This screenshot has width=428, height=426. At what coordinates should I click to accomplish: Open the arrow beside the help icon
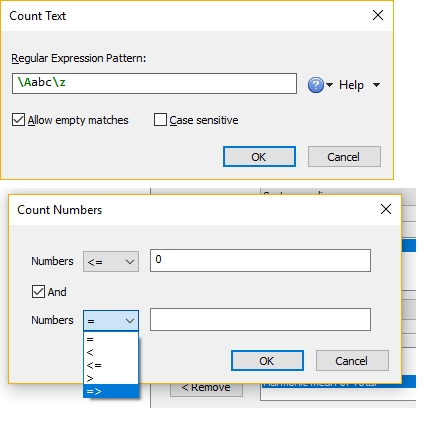click(329, 85)
